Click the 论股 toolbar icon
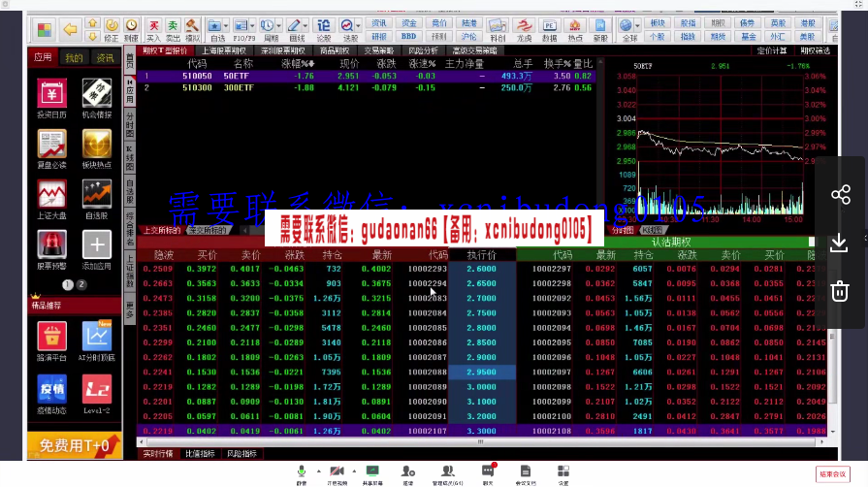868x487 pixels. coord(323,30)
